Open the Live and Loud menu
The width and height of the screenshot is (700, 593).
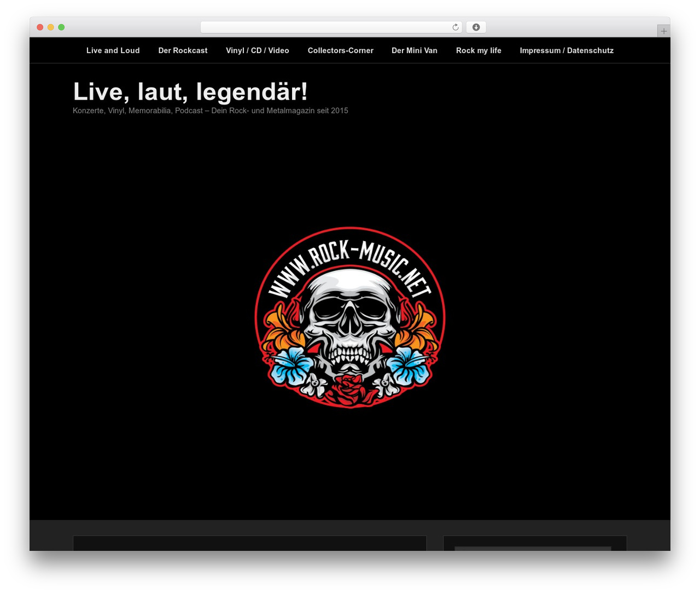113,50
